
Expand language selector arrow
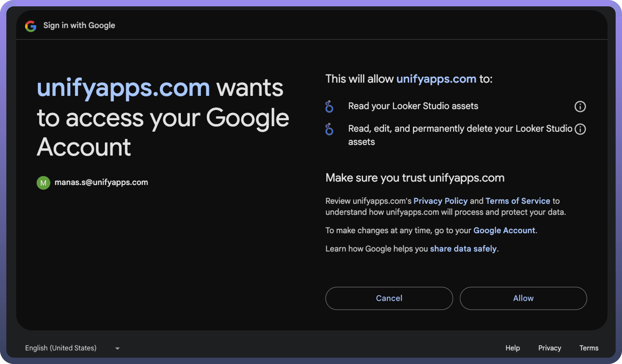coord(117,348)
